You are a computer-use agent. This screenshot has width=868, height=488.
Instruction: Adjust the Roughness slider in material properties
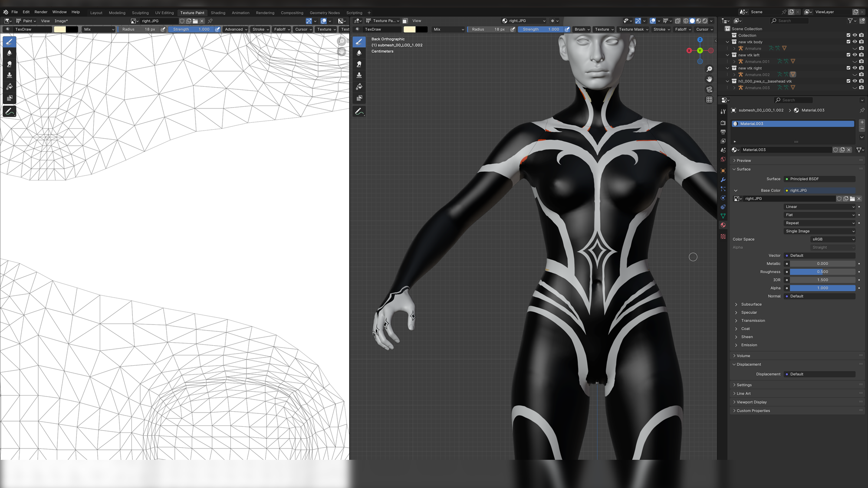point(822,272)
